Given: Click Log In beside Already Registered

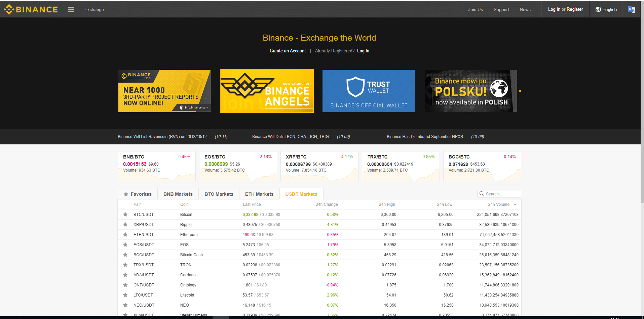Looking at the screenshot, I should click(363, 51).
